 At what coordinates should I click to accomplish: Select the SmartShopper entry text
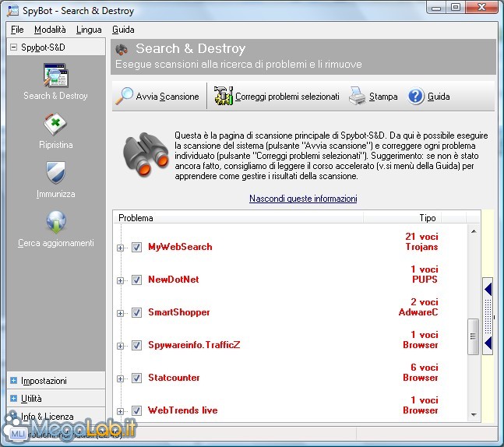click(178, 312)
